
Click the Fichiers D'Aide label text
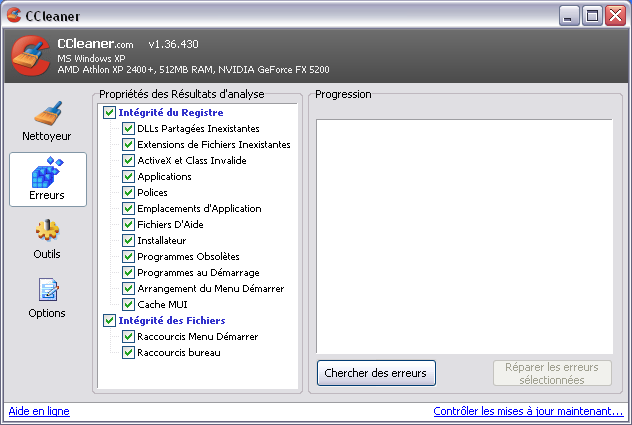click(170, 225)
